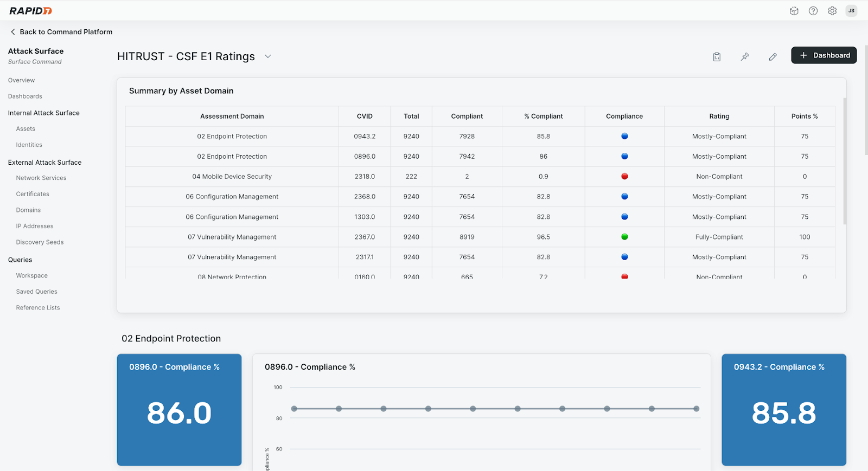Image resolution: width=868 pixels, height=471 pixels.
Task: Click the back arrow to Command Platform
Action: click(13, 32)
